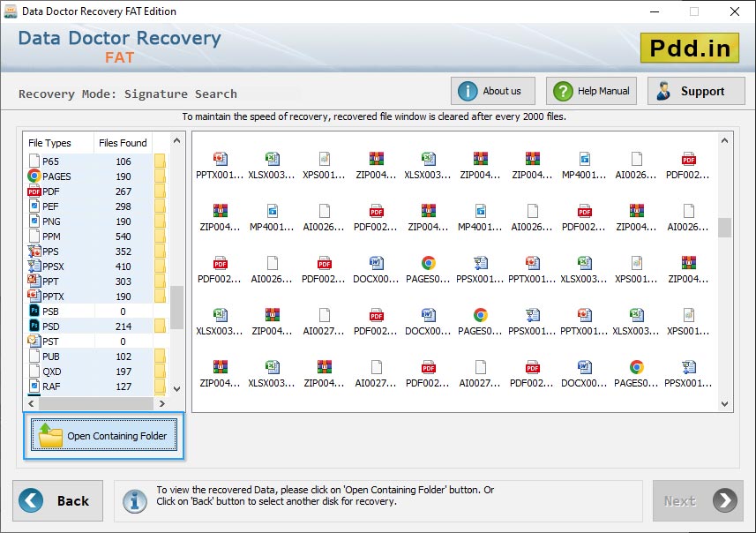Click the count 0 in PST row
This screenshot has width=756, height=533.
123,342
